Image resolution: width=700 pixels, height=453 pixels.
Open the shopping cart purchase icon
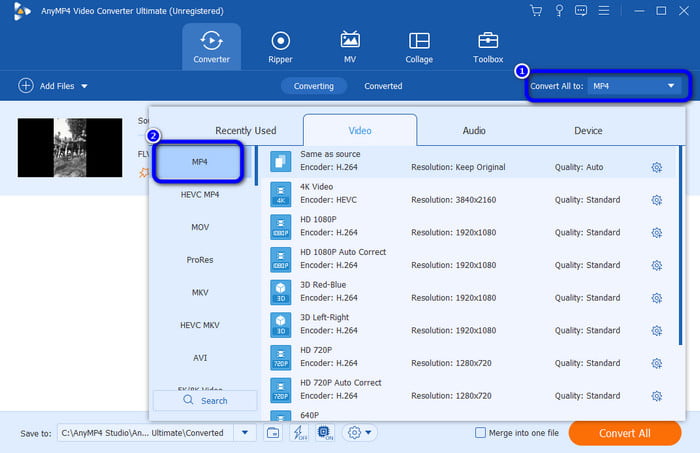[536, 10]
